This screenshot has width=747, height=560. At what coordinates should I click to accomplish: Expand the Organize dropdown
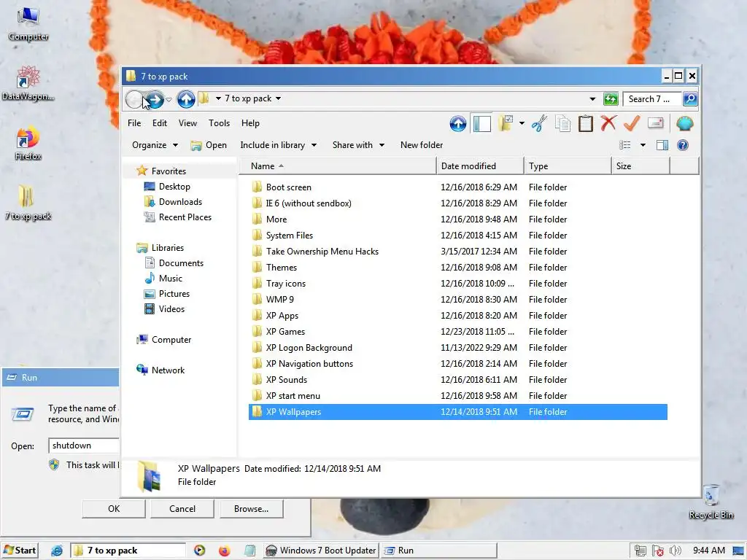(155, 145)
